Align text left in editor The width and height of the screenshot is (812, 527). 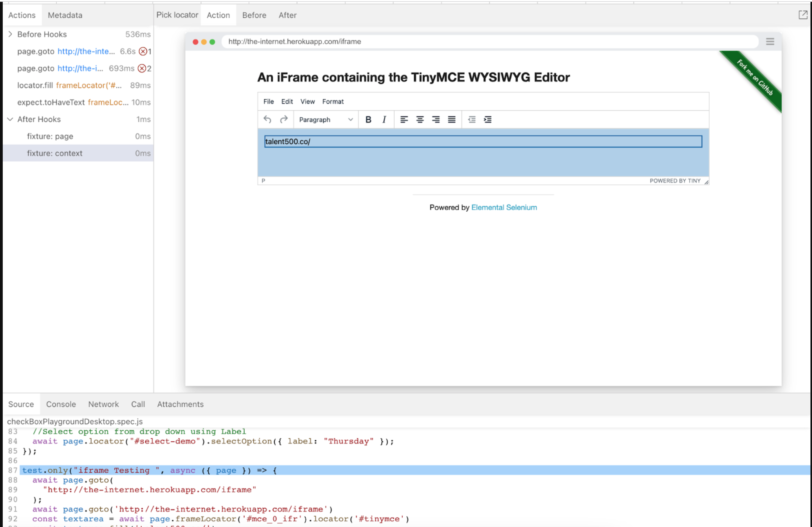click(404, 120)
